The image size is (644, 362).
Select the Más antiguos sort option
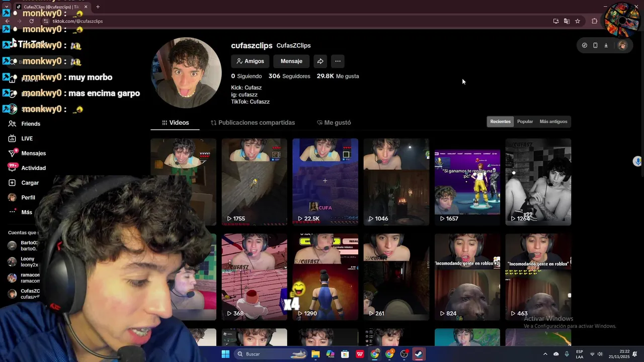(x=553, y=122)
